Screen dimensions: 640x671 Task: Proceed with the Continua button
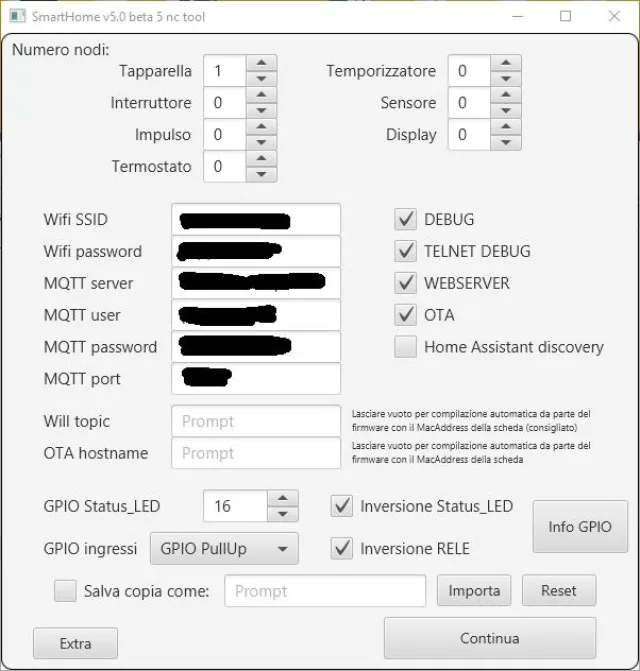[490, 638]
